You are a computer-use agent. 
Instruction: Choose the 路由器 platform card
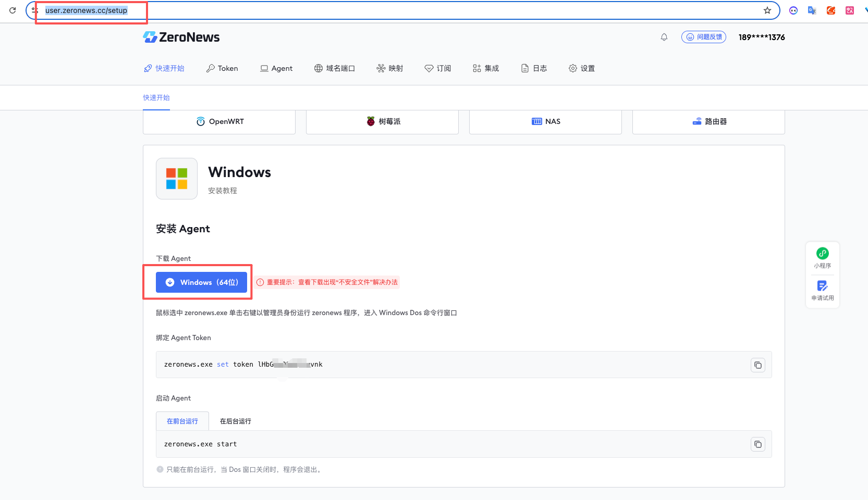708,121
